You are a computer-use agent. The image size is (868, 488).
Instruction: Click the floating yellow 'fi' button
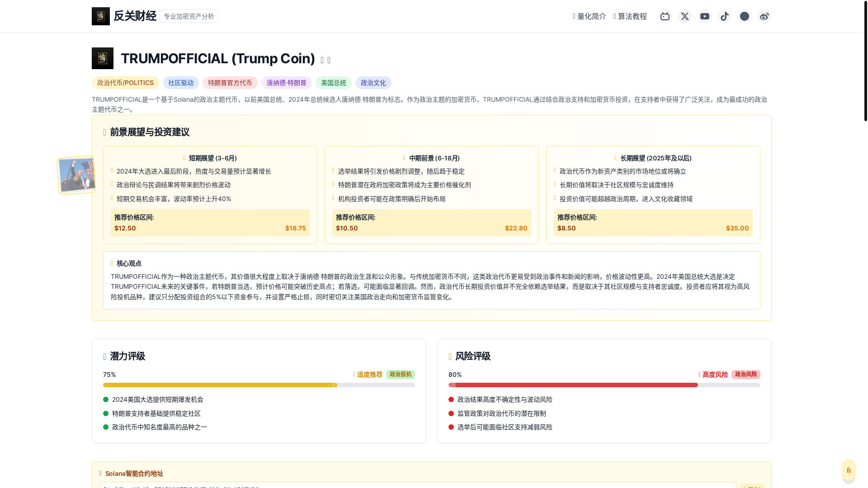pyautogui.click(x=849, y=470)
